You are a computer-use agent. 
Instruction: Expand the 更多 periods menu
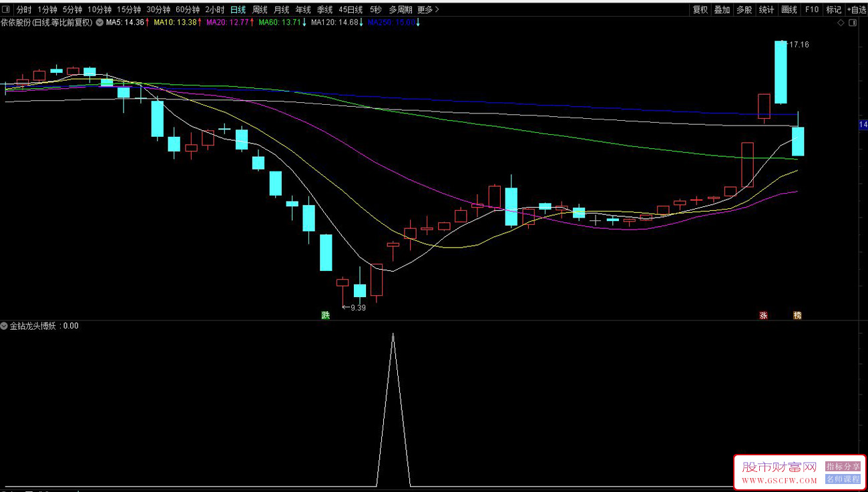pos(428,9)
